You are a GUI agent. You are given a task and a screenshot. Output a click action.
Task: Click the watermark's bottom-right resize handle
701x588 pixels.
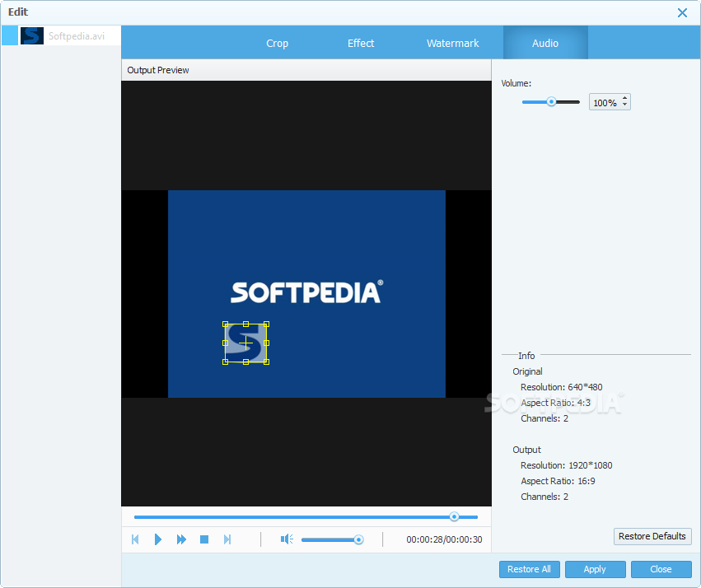pos(266,362)
